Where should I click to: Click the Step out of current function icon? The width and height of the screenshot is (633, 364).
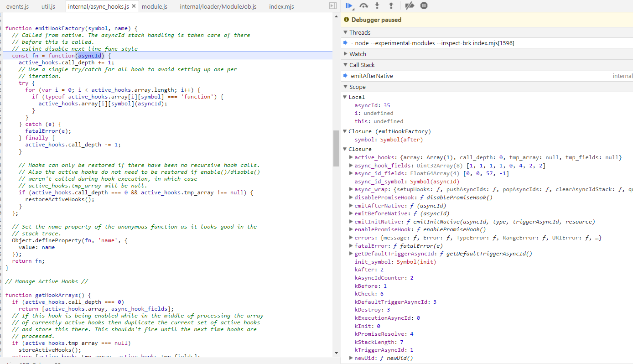[391, 5]
